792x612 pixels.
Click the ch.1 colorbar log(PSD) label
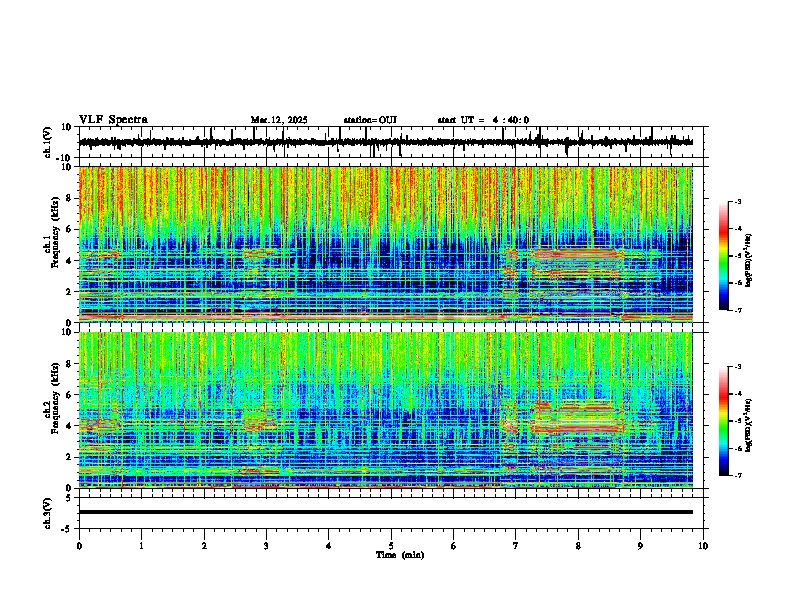[x=749, y=261]
